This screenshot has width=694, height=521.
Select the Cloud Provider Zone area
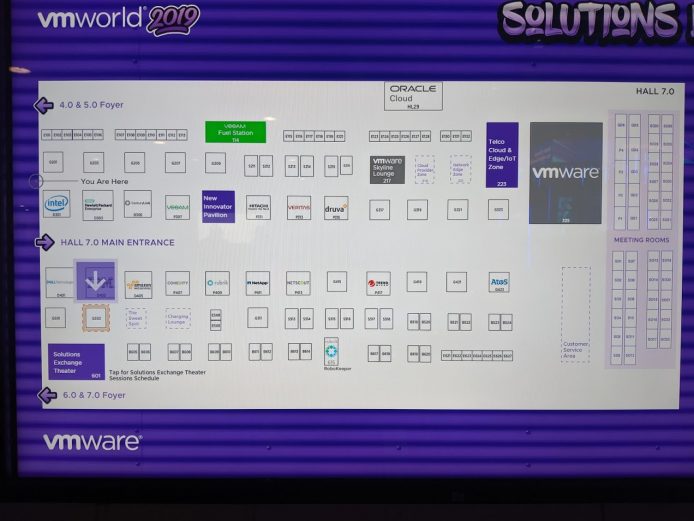click(424, 170)
